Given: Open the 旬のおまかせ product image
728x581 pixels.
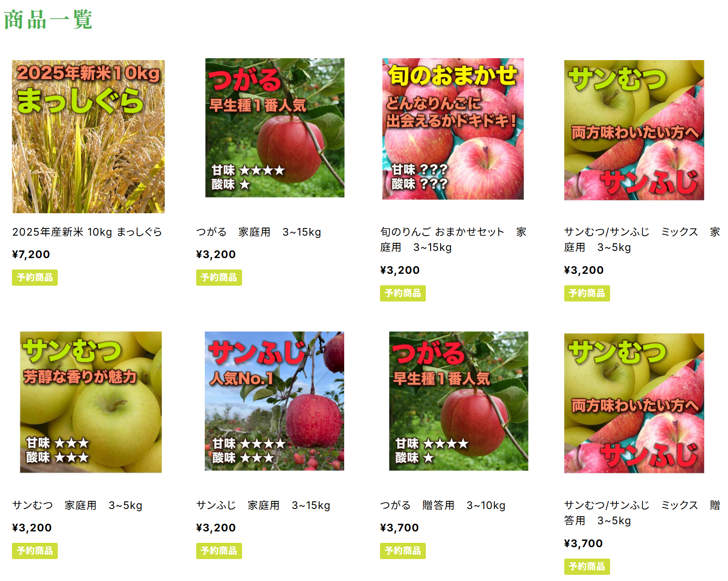Looking at the screenshot, I should click(453, 129).
